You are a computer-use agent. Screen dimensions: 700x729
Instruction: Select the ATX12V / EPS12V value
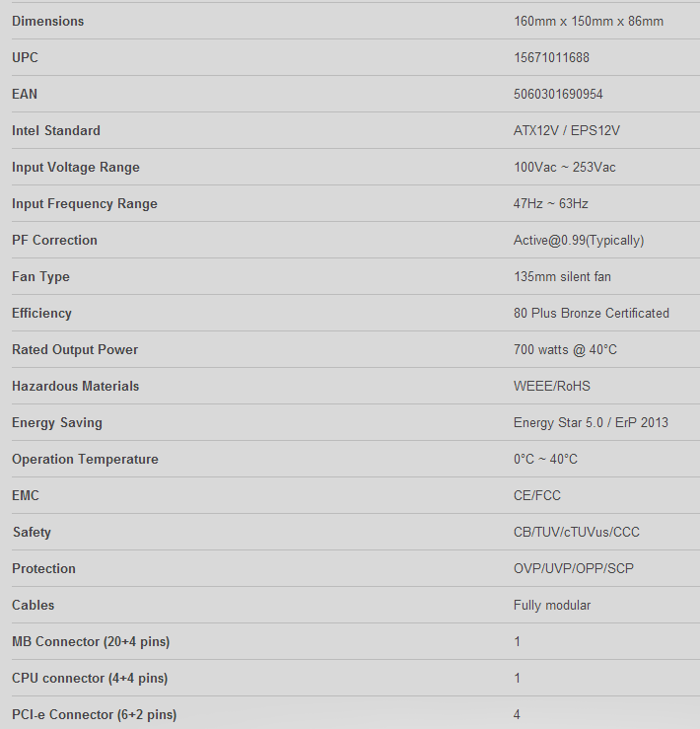566,130
